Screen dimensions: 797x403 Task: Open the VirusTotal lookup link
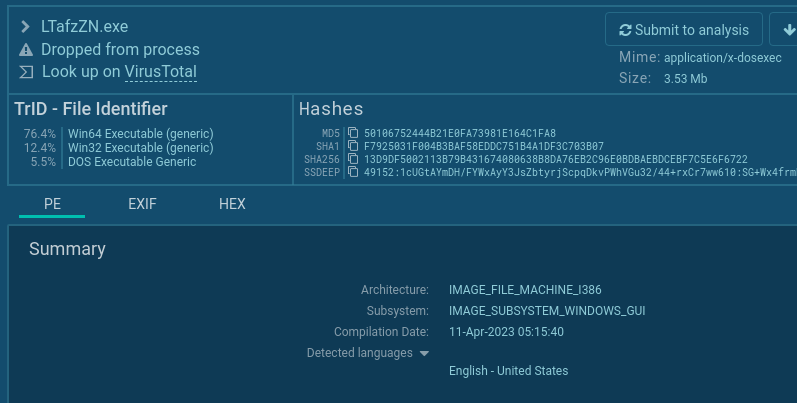[161, 72]
